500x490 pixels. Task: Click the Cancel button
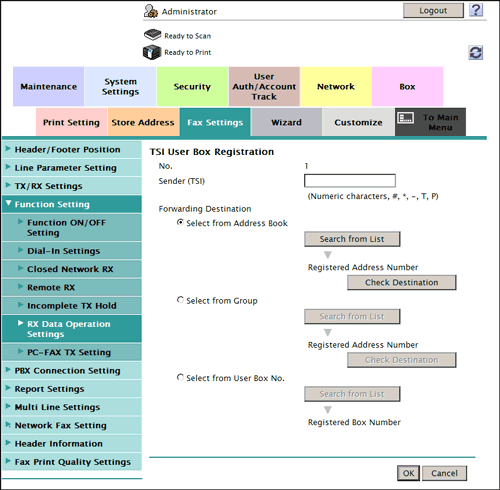point(444,473)
